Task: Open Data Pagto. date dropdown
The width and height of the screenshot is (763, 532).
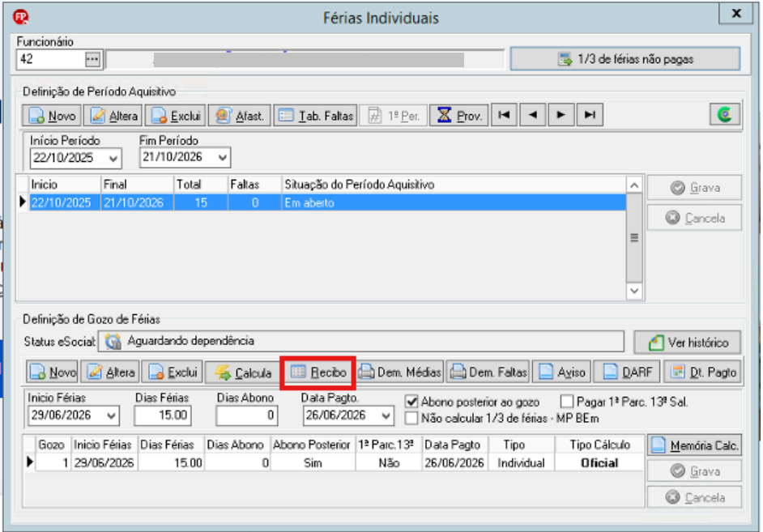Action: [386, 415]
